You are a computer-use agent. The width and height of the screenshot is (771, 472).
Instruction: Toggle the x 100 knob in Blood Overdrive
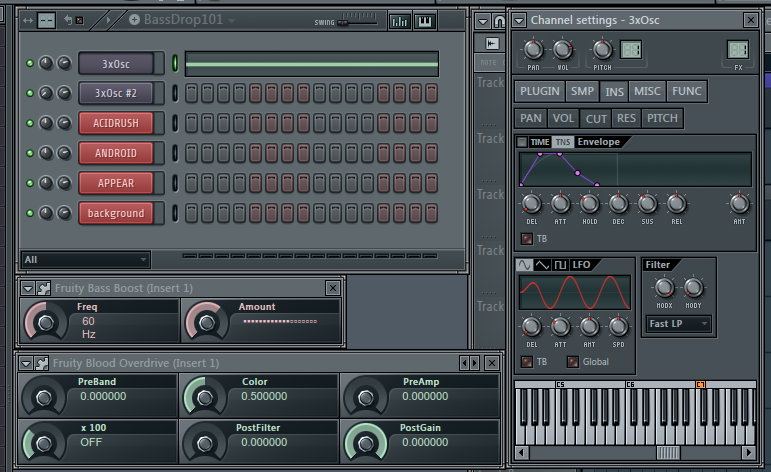tap(44, 443)
